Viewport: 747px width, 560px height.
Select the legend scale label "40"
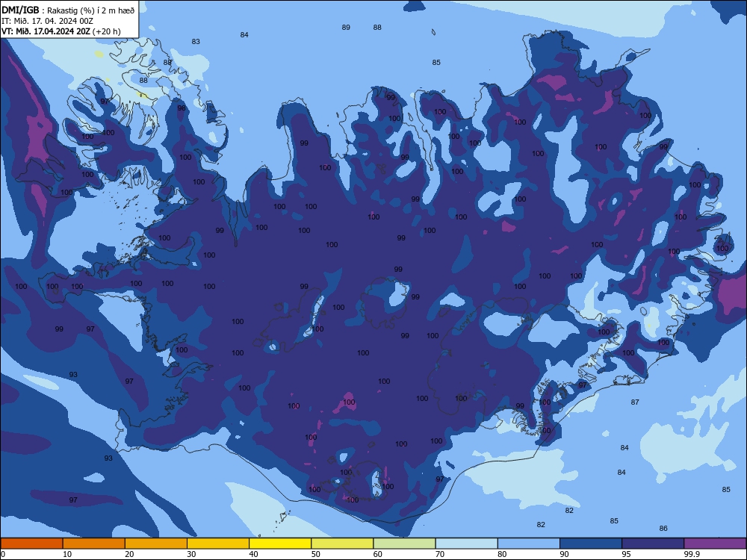point(253,554)
